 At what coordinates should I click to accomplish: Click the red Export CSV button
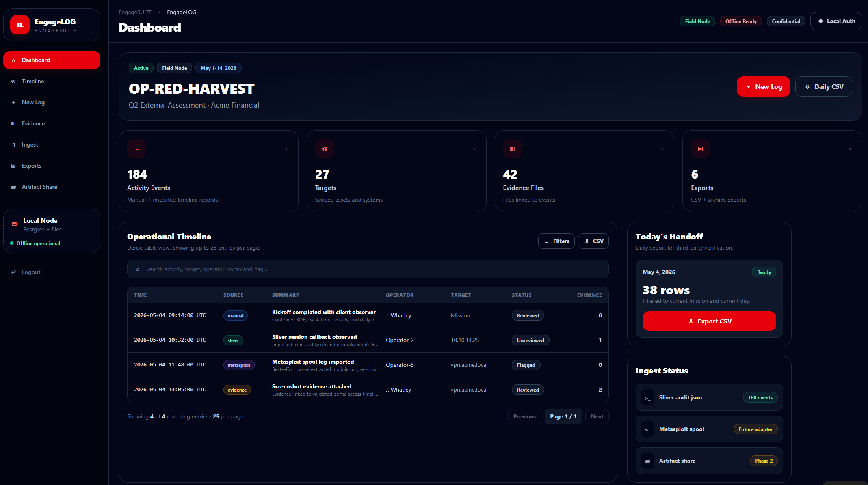pyautogui.click(x=709, y=321)
